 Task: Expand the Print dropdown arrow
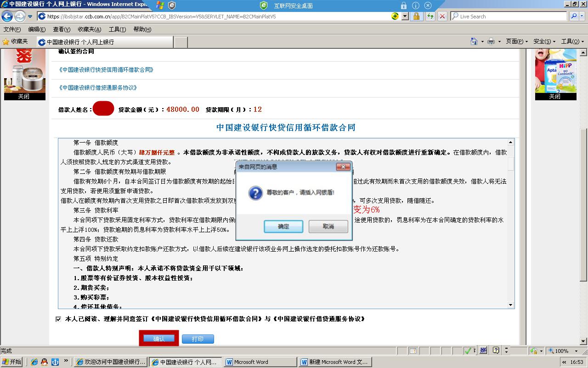pos(499,41)
